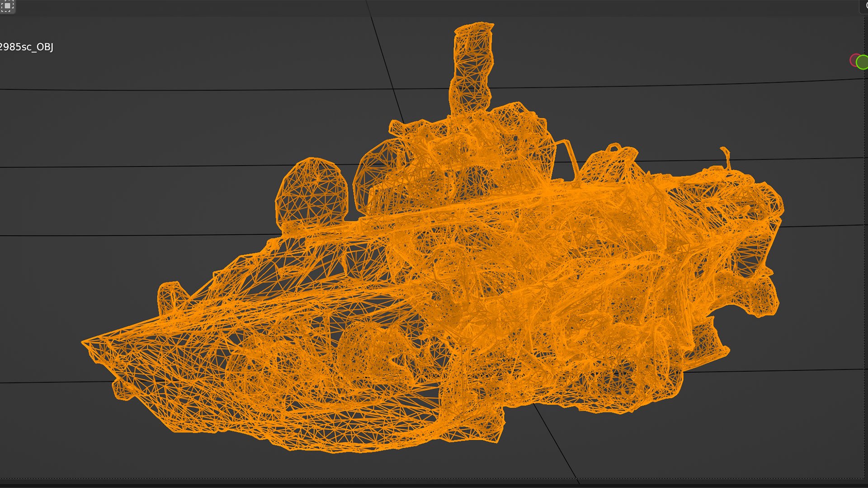Screen dimensions: 868x488
Task: Click the green Y axis gizmo circle
Action: click(863, 62)
